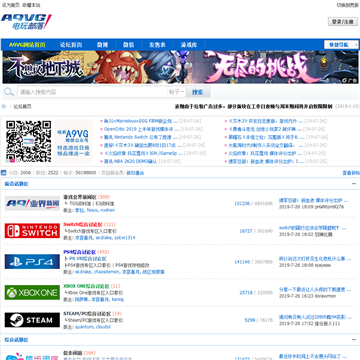Go to A9VG网站首页 in the nav bar
The width and height of the screenshot is (360, 360).
[x=27, y=45]
